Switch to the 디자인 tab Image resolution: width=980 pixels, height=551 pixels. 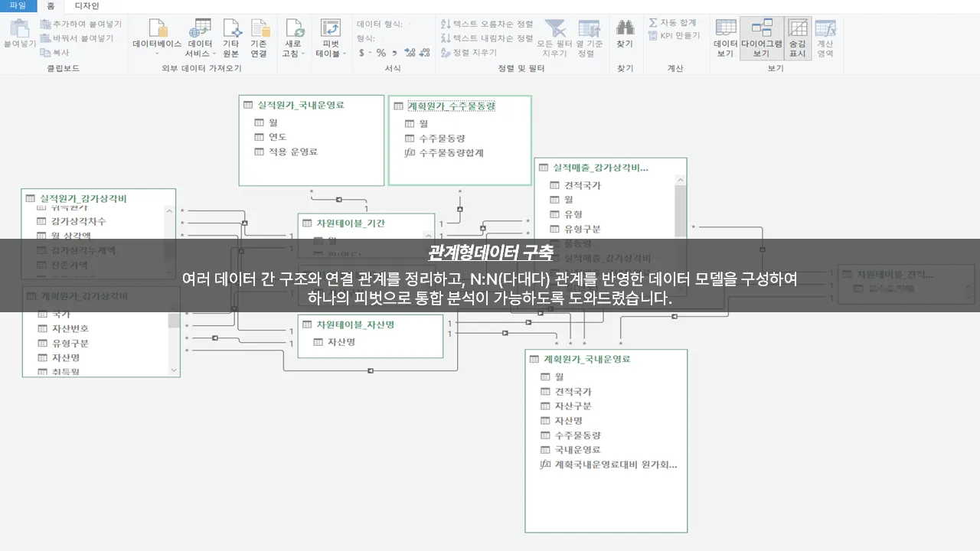[x=87, y=5]
